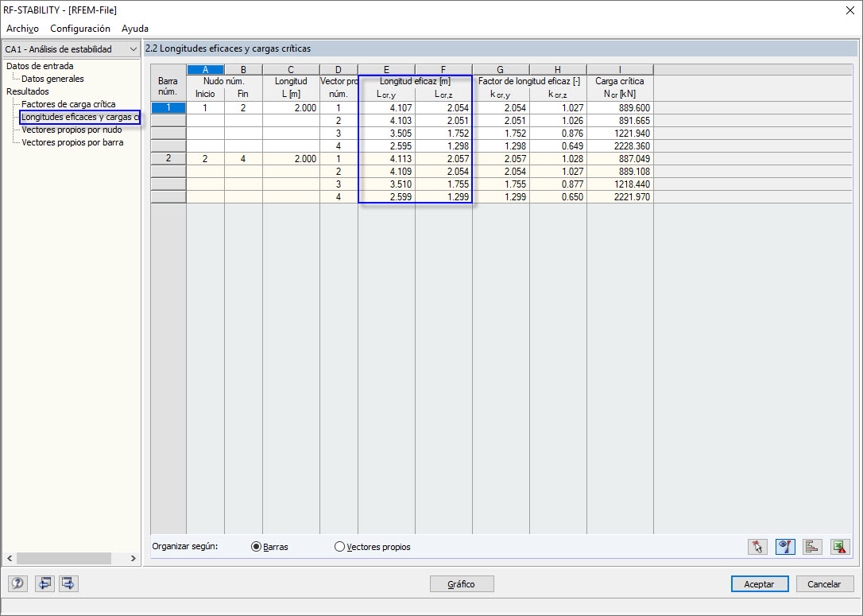
Task: Export the table to Excel
Action: tap(840, 547)
